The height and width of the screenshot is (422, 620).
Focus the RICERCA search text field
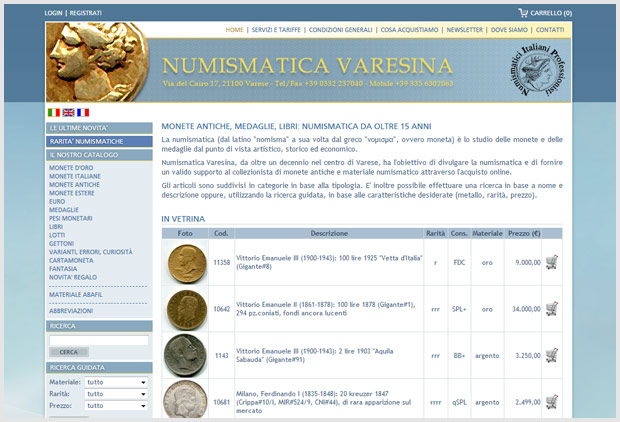99,341
